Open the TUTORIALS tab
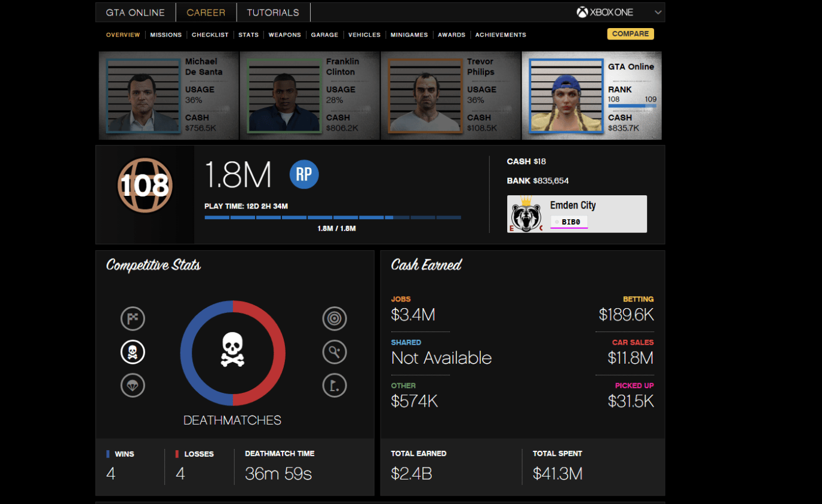This screenshot has height=504, width=822. coord(273,13)
